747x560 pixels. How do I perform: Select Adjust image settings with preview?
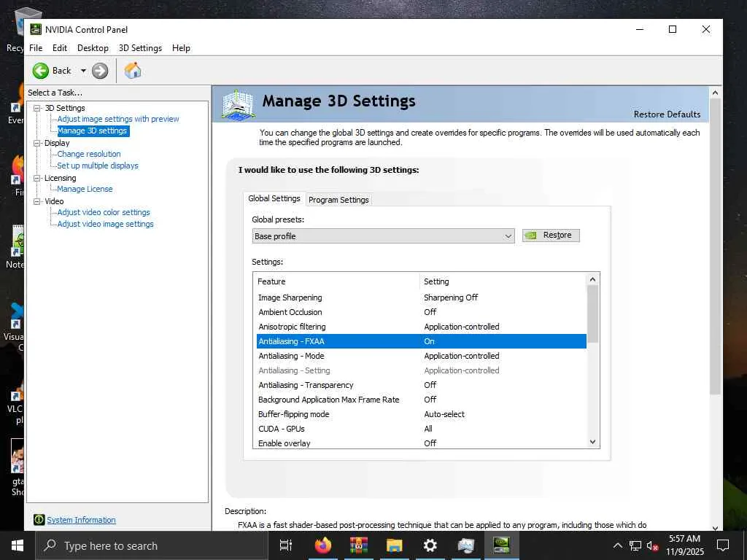pyautogui.click(x=118, y=119)
